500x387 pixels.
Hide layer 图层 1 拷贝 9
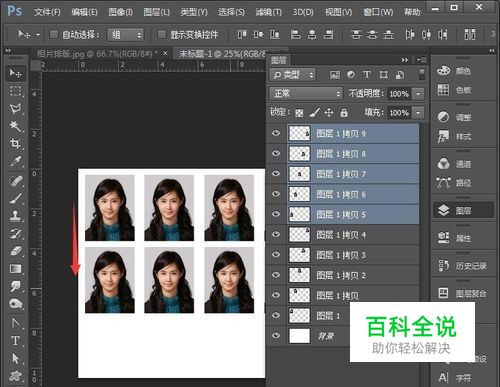[276, 133]
